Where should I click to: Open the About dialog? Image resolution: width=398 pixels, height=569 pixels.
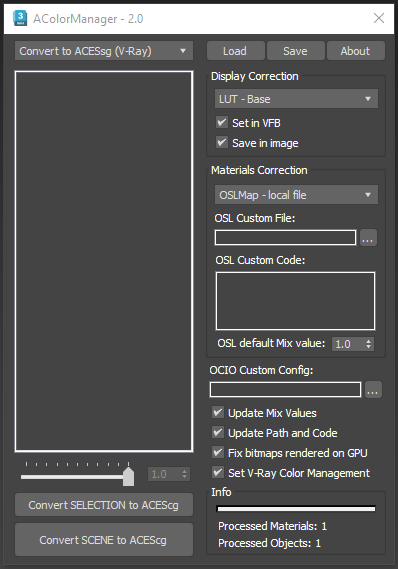click(x=356, y=51)
